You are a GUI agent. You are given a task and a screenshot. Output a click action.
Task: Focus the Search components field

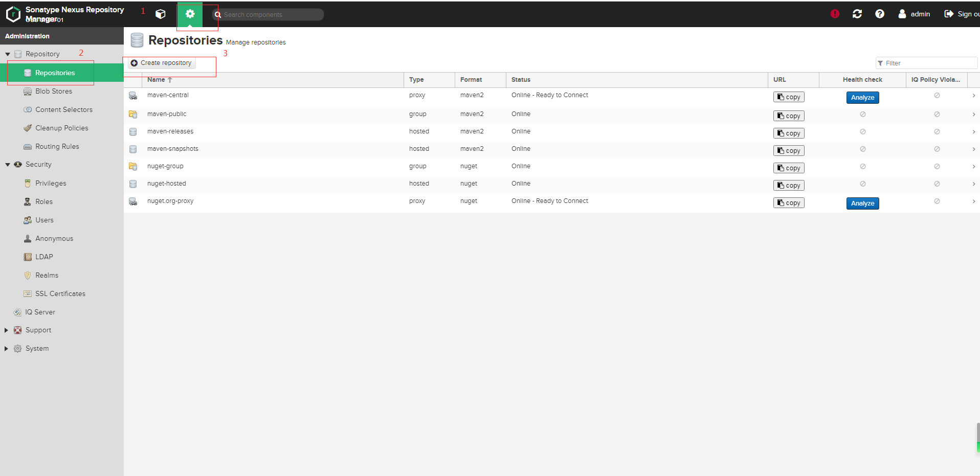coord(268,14)
